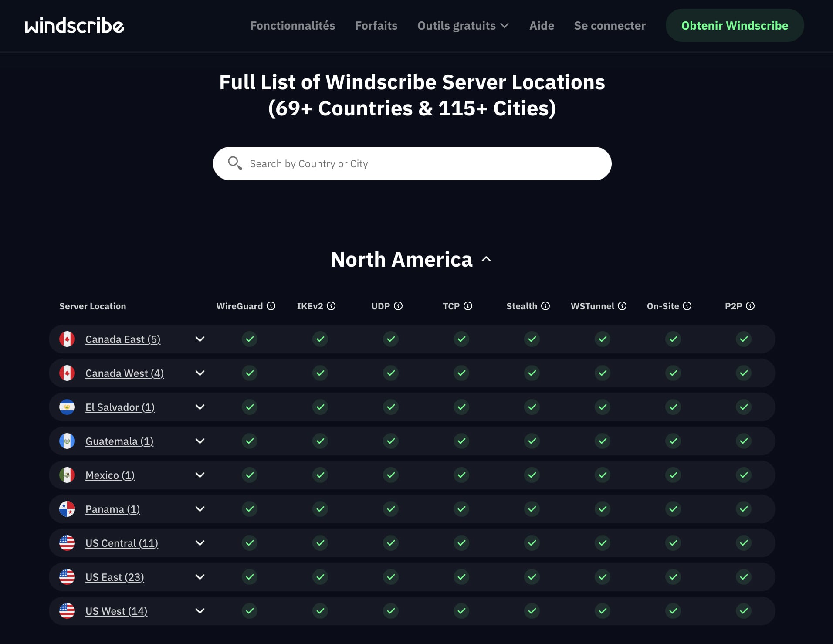
Task: Collapse the North America section
Action: tap(487, 260)
